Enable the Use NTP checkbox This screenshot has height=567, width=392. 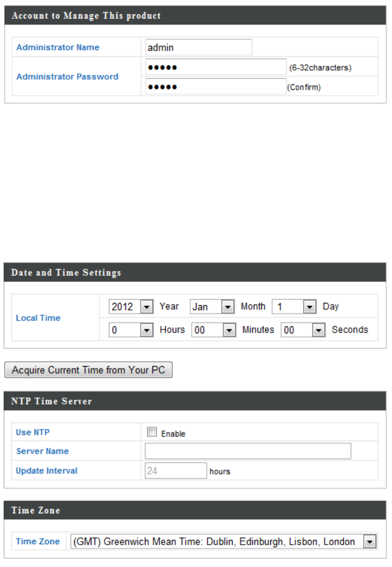(152, 433)
